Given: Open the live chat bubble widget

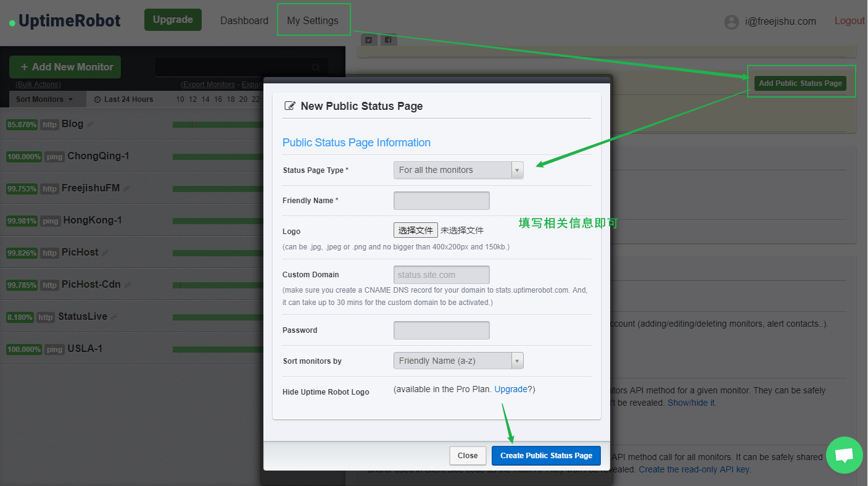Looking at the screenshot, I should (x=844, y=455).
